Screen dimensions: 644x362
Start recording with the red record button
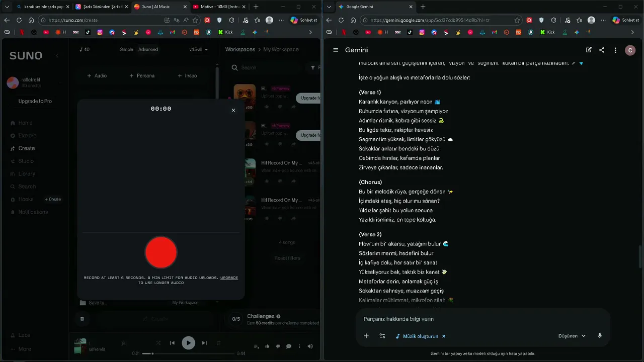161,252
